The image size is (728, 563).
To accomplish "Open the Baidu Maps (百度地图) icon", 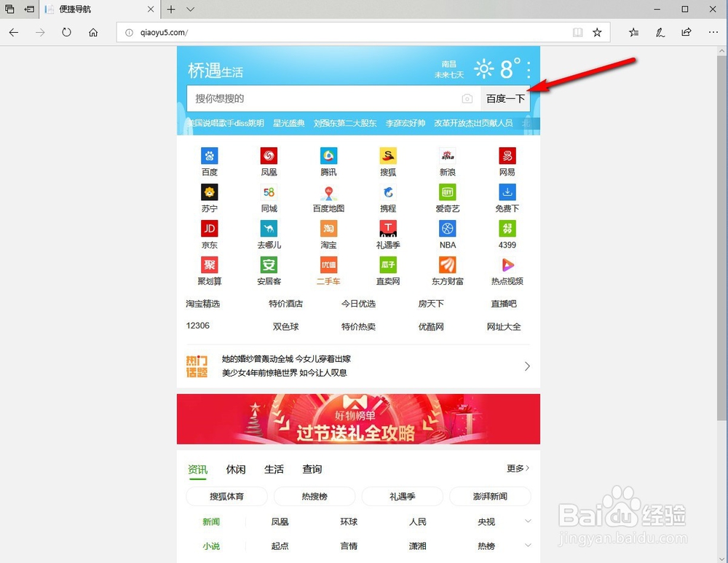I will click(329, 192).
